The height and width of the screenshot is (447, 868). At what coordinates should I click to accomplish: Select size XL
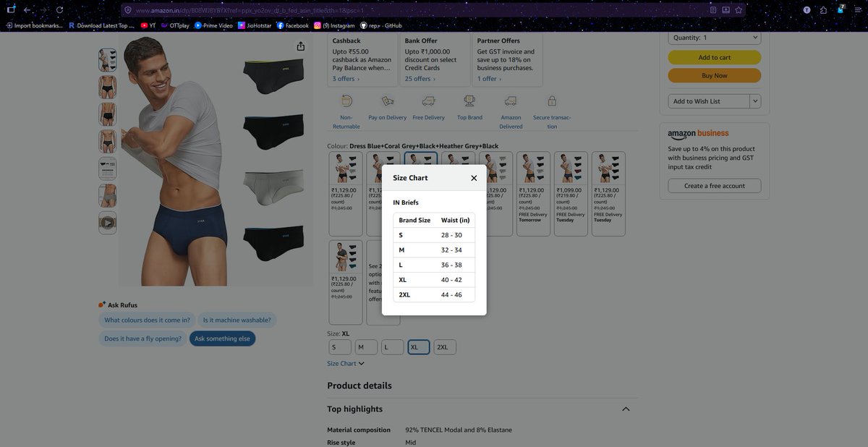coord(419,347)
